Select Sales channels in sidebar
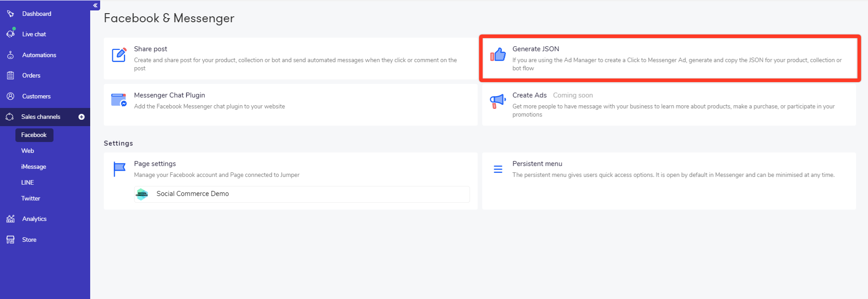868x299 pixels. [x=41, y=117]
